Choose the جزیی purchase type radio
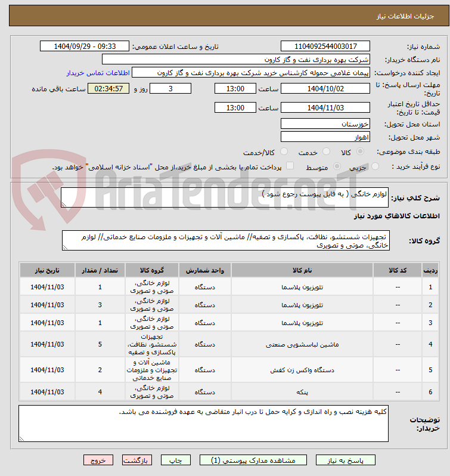 tap(375, 166)
